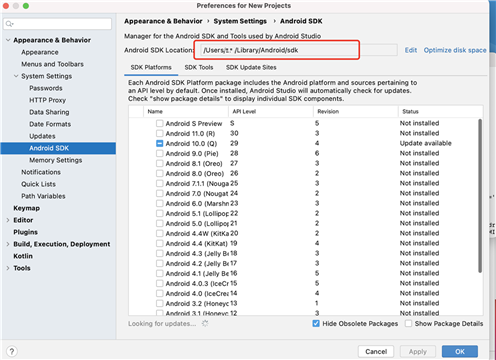This screenshot has width=496, height=360.
Task: Check the Android 11.0 (R) checkbox
Action: pyautogui.click(x=160, y=133)
